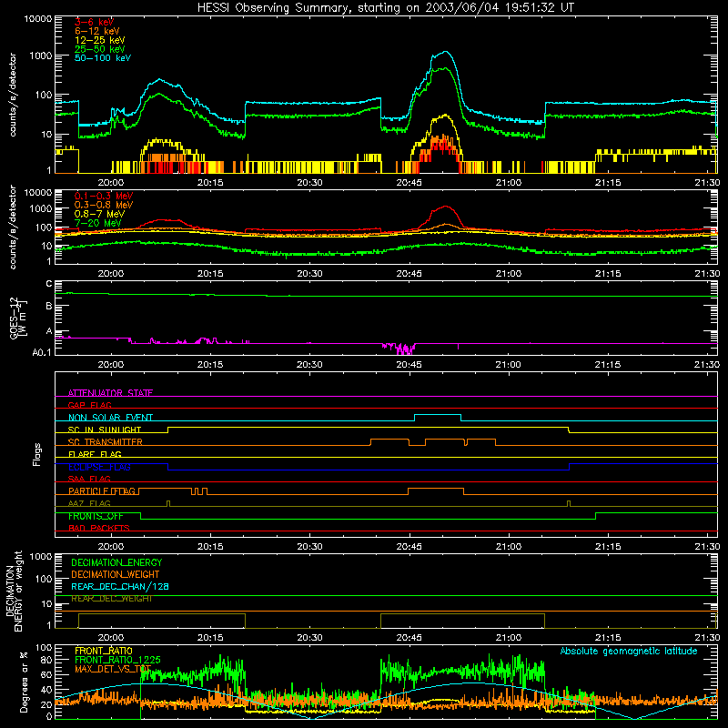Click the 20:45 tick label under Flags plot
The image size is (728, 728).
point(409,547)
